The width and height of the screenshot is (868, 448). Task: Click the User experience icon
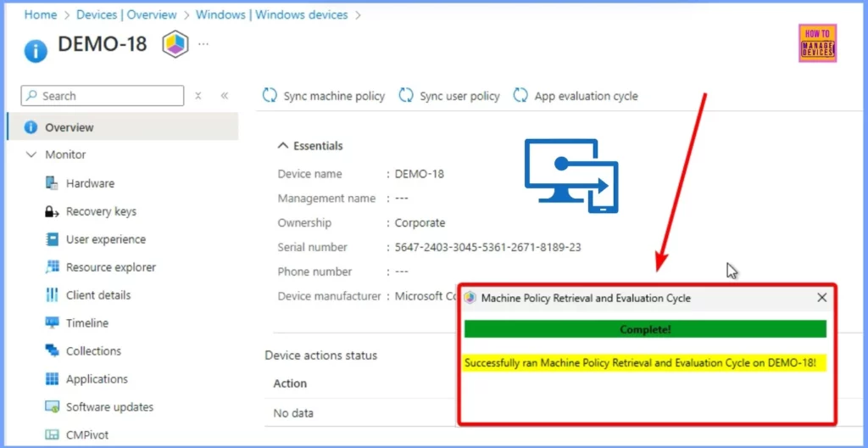(52, 239)
